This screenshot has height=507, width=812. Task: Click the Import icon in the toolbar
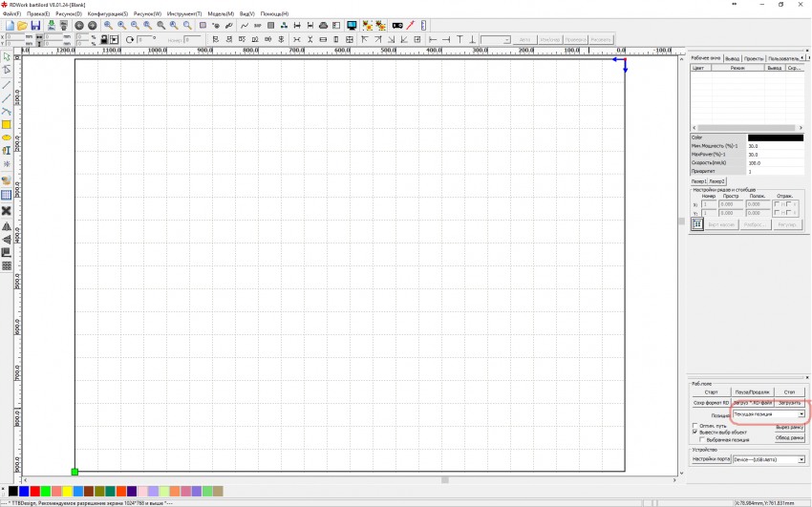click(x=51, y=26)
